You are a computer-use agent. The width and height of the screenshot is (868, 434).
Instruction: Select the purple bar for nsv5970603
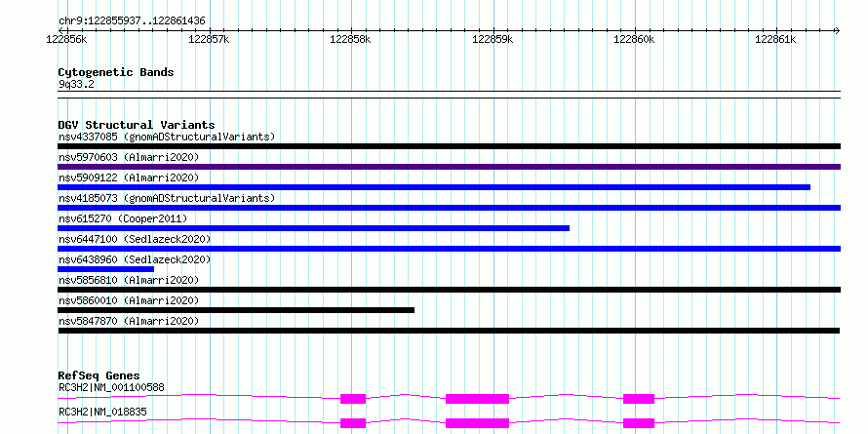coord(449,167)
